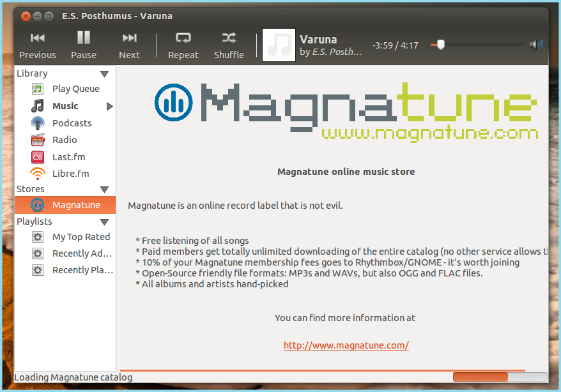This screenshot has width=561, height=392.
Task: Go to the Previous track
Action: (38, 45)
